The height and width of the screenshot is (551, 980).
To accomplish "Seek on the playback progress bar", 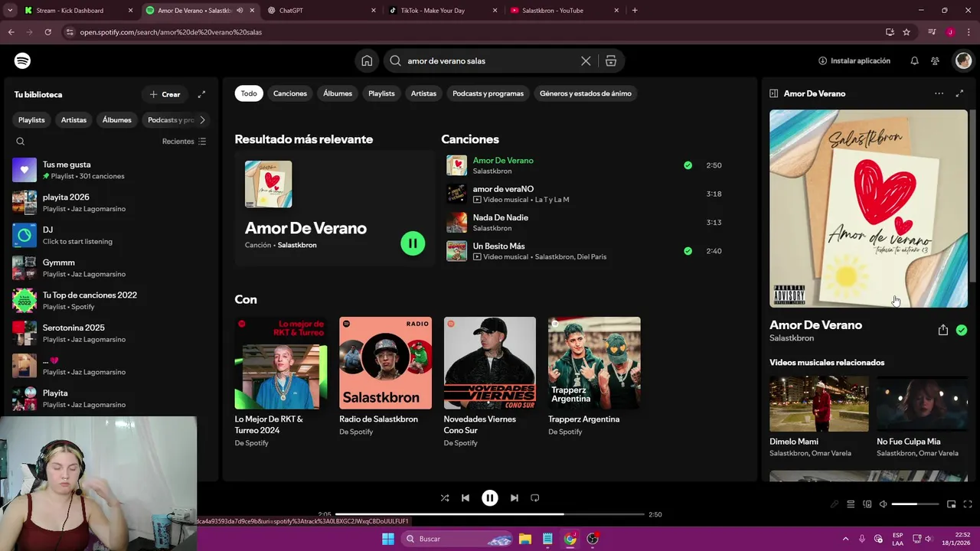I will (x=490, y=514).
